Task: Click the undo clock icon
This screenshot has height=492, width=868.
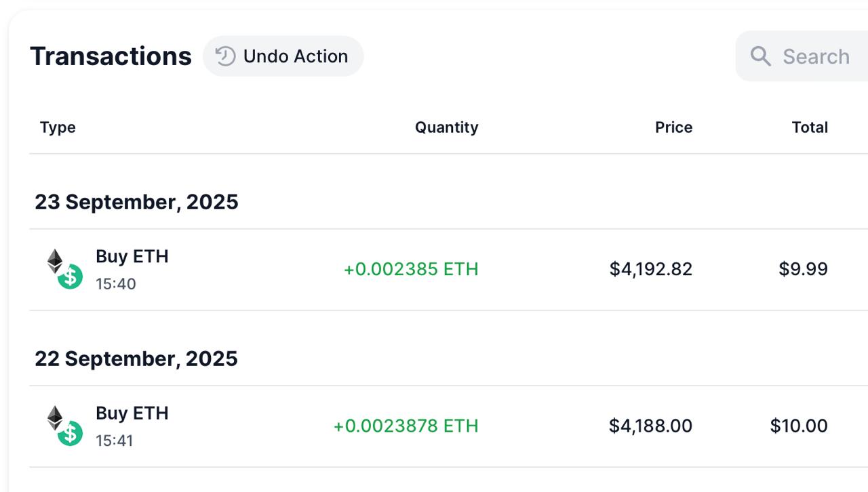Action: [225, 56]
